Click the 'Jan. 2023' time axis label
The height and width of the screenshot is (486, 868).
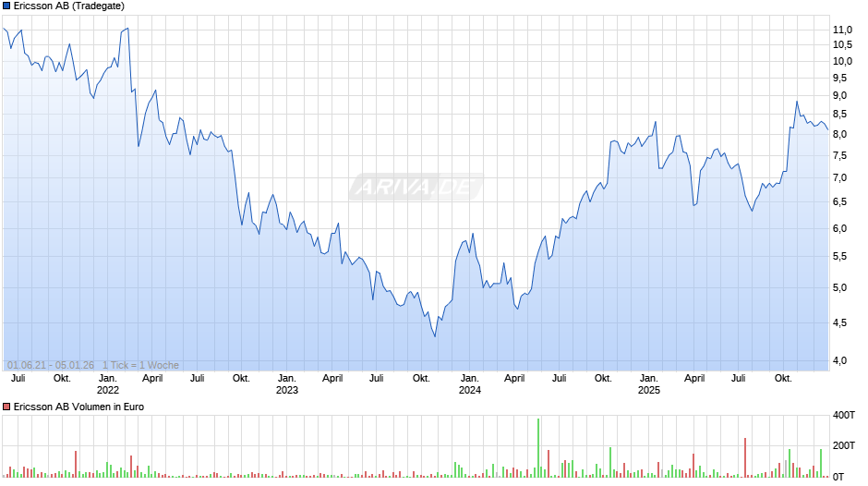click(x=287, y=384)
